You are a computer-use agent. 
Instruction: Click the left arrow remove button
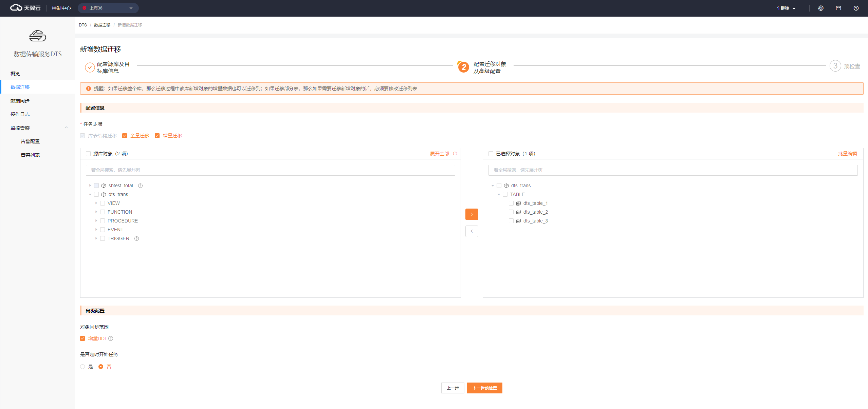pos(472,231)
